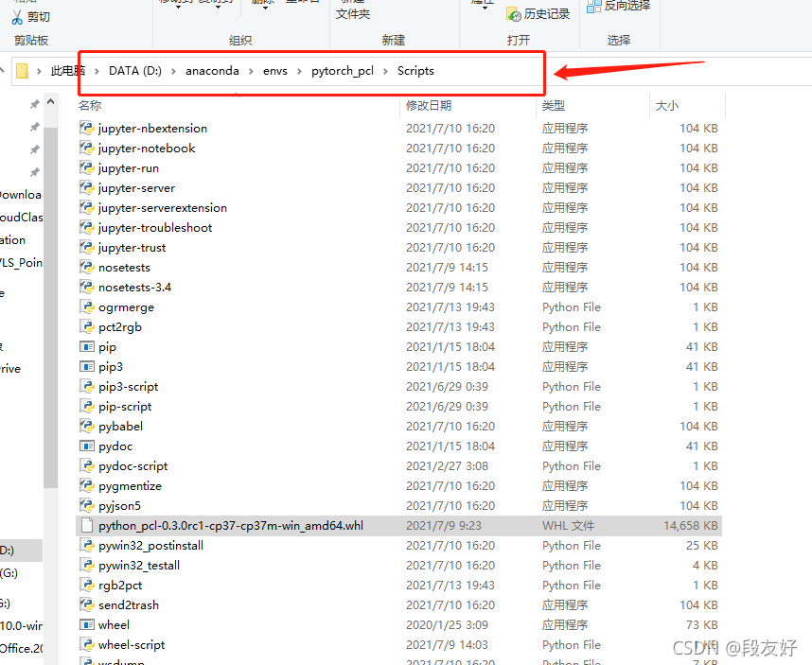The height and width of the screenshot is (665, 812).
Task: Click the pip application icon
Action: 85,346
